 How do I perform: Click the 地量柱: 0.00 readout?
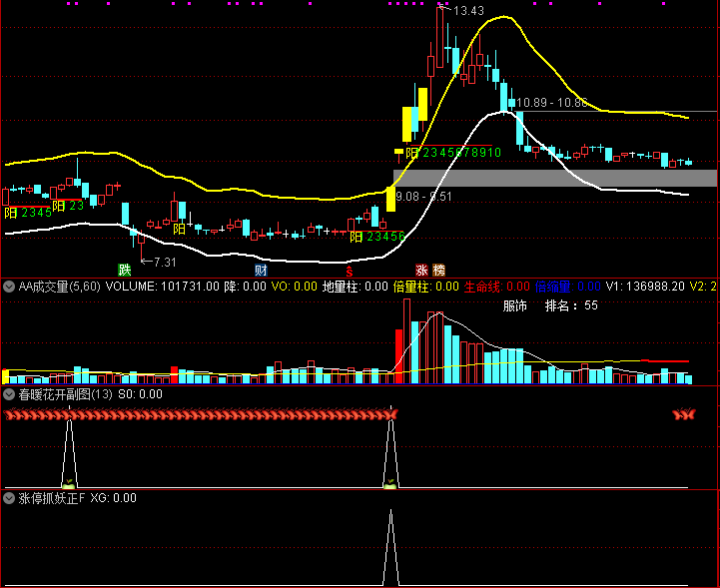pyautogui.click(x=356, y=287)
